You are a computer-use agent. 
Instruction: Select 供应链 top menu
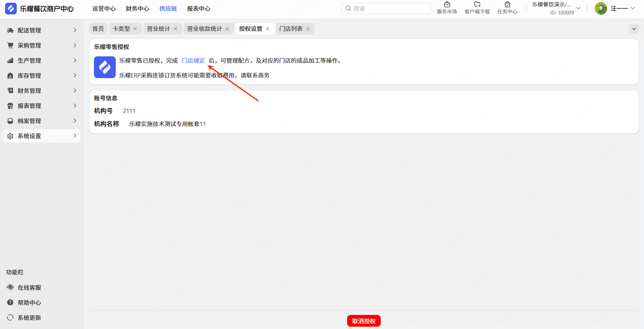(168, 9)
